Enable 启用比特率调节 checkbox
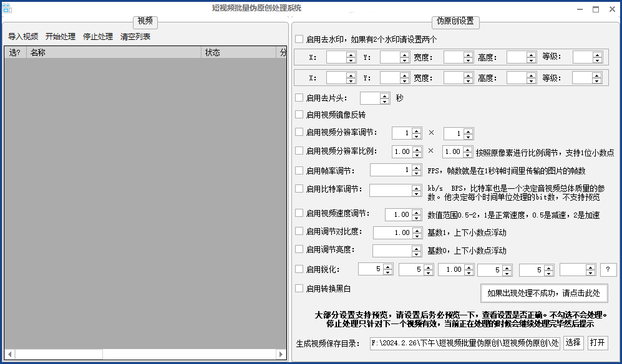This screenshot has height=364, width=622. (x=299, y=189)
